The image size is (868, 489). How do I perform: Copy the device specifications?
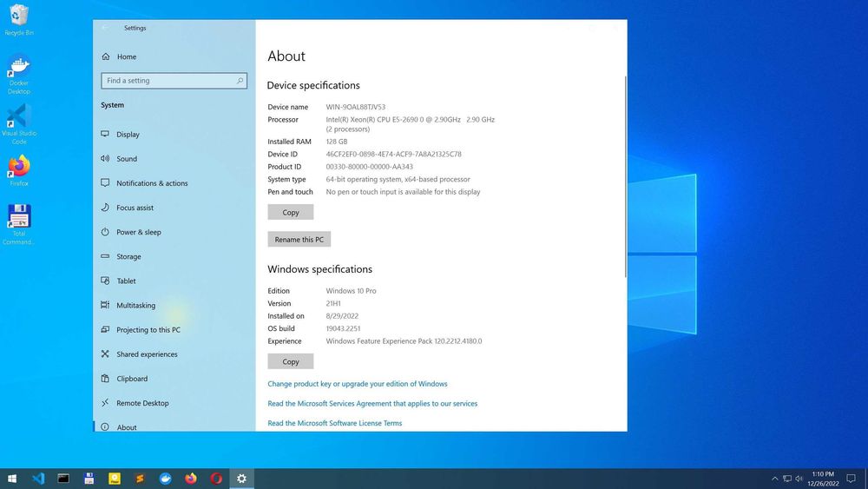tap(291, 212)
